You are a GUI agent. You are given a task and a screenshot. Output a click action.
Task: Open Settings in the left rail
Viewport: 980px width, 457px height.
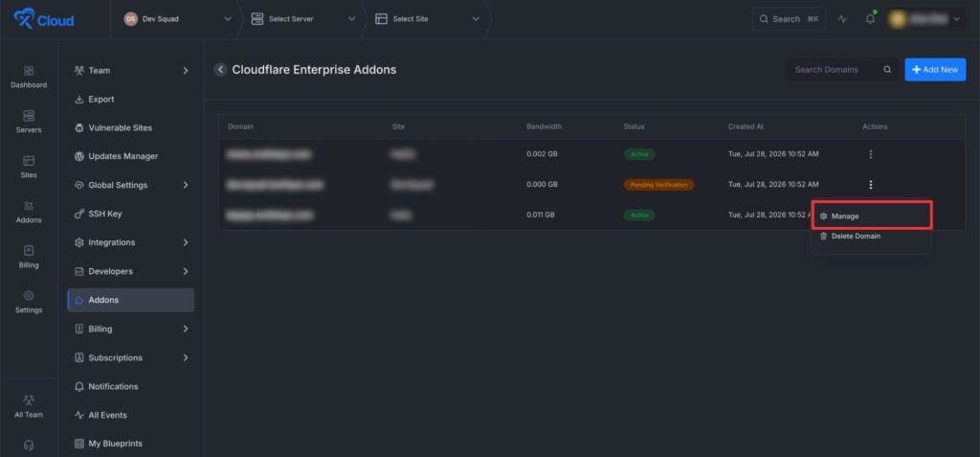pos(29,303)
